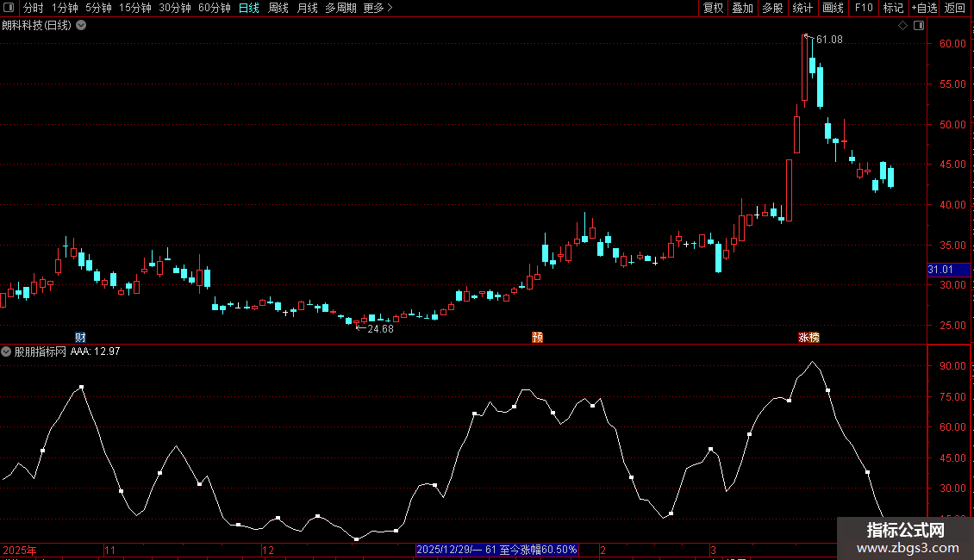974x560 pixels.
Task: Switch to 分时 intraday view
Action: click(x=34, y=8)
